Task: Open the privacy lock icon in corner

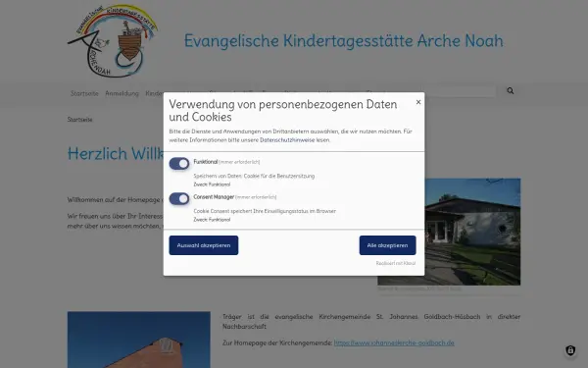Action: 570,350
